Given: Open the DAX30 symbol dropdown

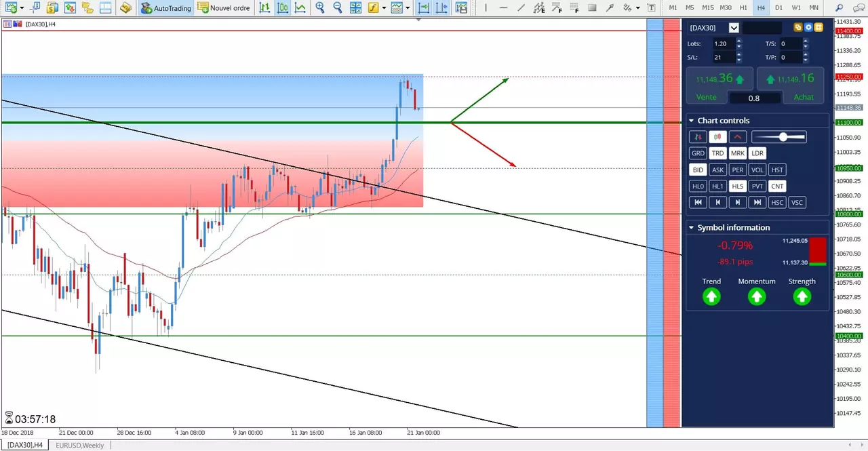Looking at the screenshot, I should [734, 28].
